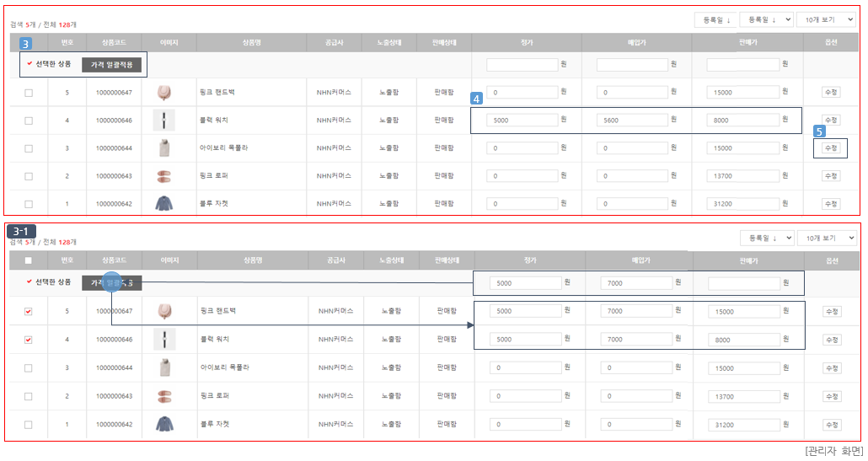Click the black watch image beside the 5600 field
Image resolution: width=868 pixels, height=461 pixels.
[x=163, y=120]
